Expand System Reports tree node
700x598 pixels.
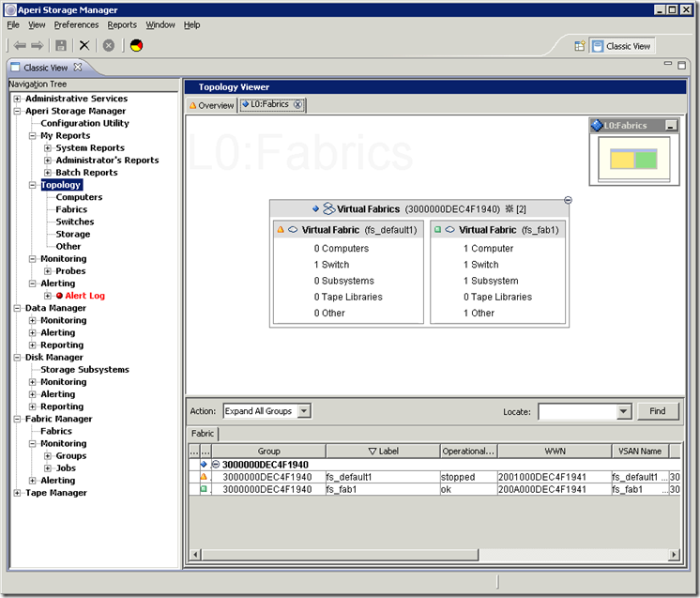tap(48, 147)
